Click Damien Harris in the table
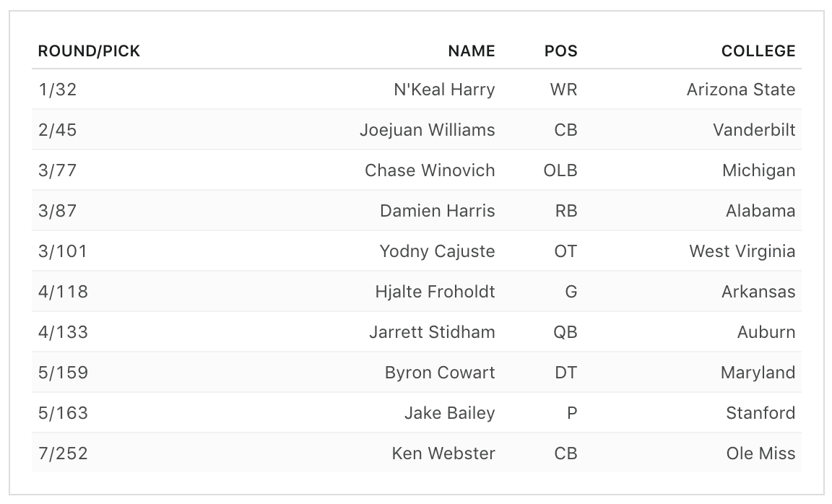832x504 pixels. pos(437,212)
